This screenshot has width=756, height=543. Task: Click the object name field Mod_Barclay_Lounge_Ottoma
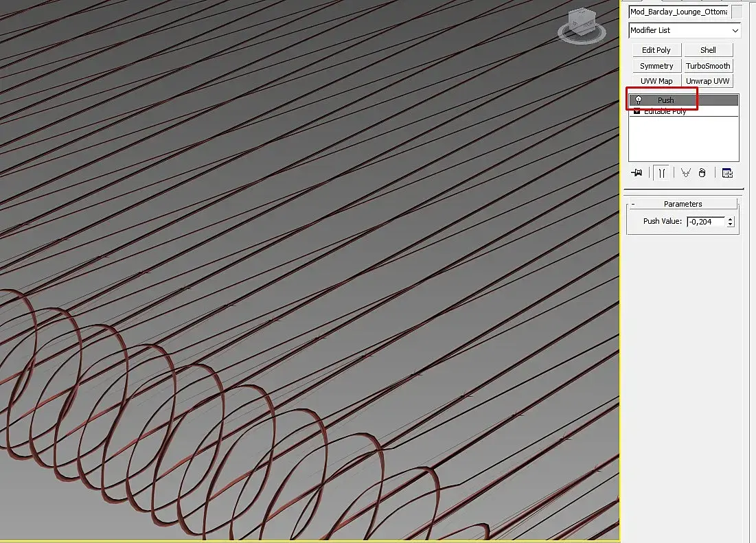pyautogui.click(x=678, y=12)
